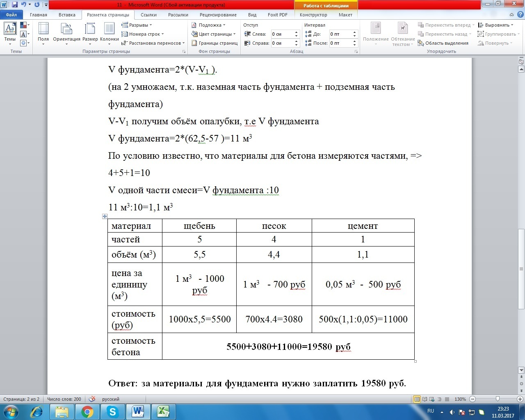Open the Абзац paragraph dialog launcher
The width and height of the screenshot is (525, 420).
pyautogui.click(x=356, y=52)
